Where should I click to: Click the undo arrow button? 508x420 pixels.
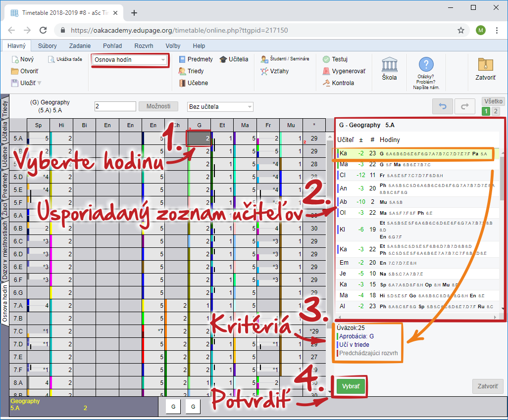[443, 106]
